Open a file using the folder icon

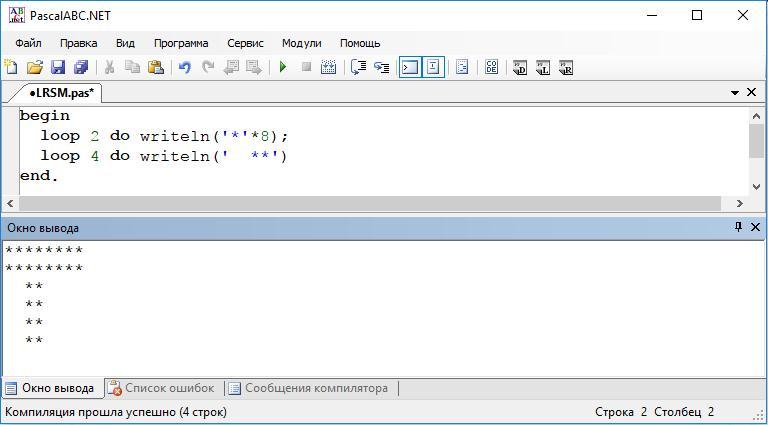pyautogui.click(x=35, y=67)
